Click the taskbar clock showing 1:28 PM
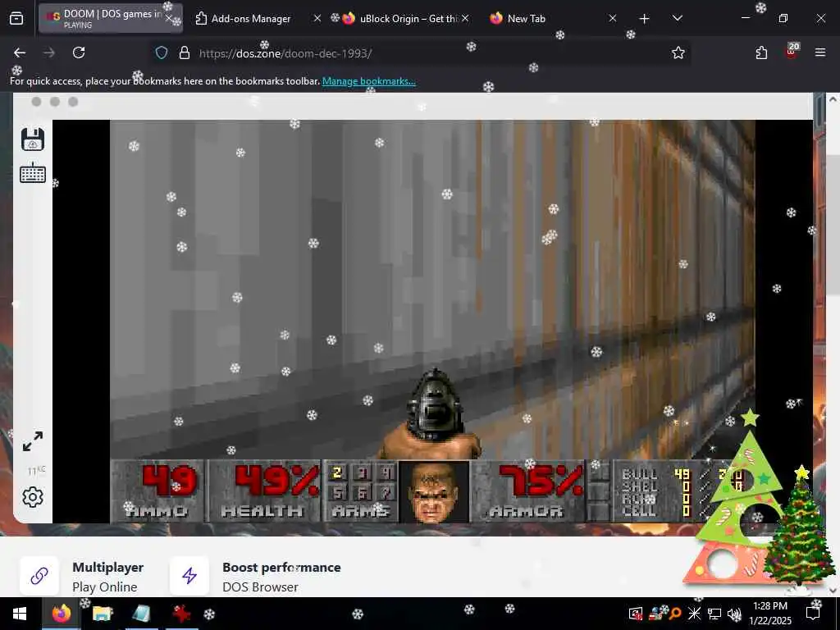840x630 pixels. point(769,614)
